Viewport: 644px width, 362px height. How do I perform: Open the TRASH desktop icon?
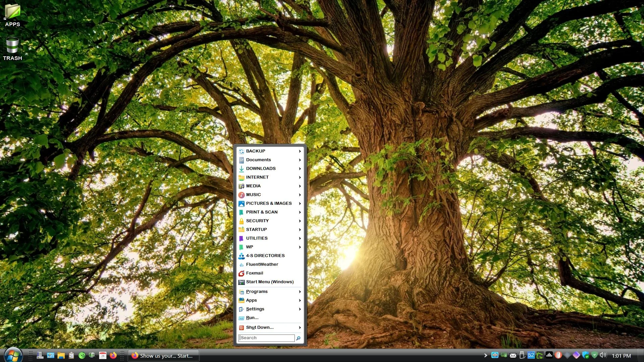(12, 49)
